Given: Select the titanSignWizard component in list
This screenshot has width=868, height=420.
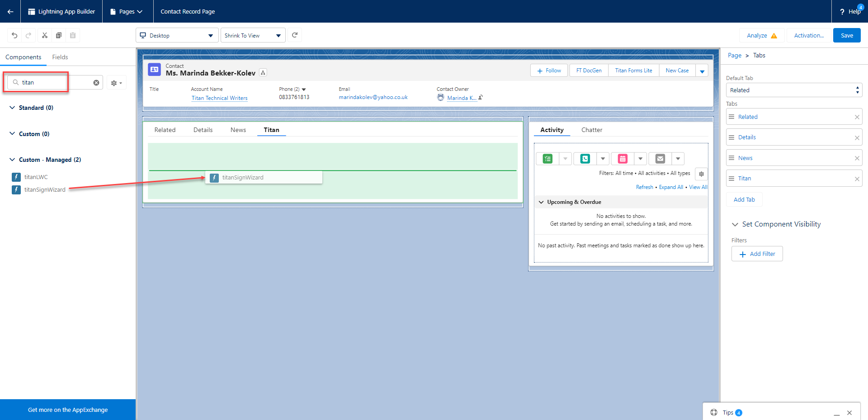Looking at the screenshot, I should (44, 189).
